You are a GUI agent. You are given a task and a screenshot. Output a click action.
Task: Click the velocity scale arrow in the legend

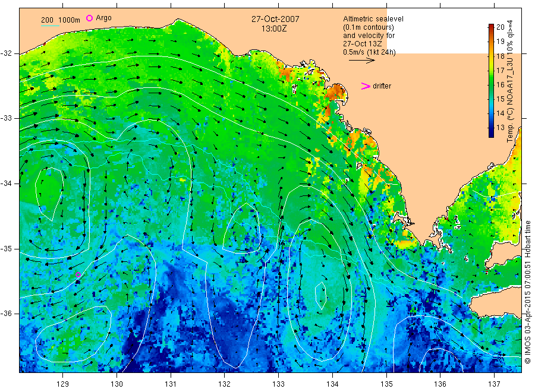coord(361,61)
